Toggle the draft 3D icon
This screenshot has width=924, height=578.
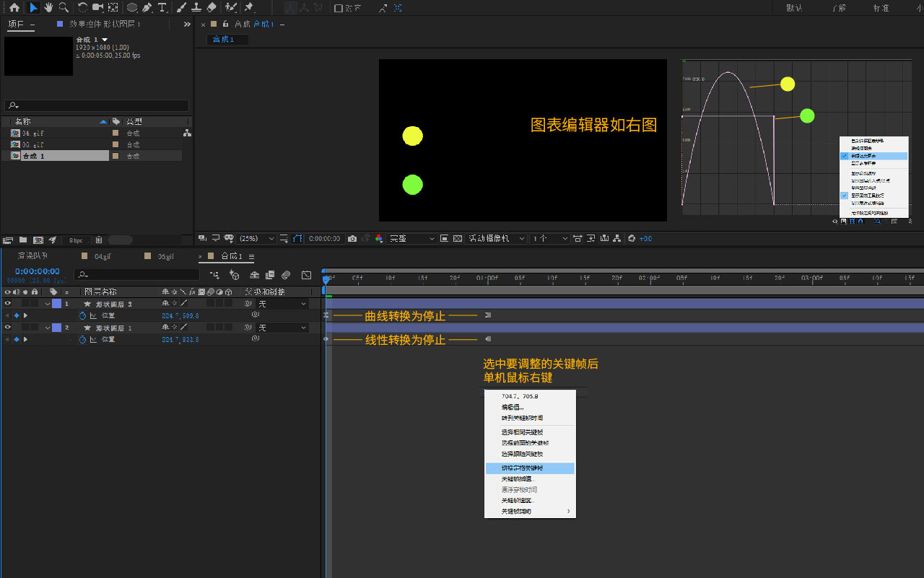pyautogui.click(x=234, y=275)
